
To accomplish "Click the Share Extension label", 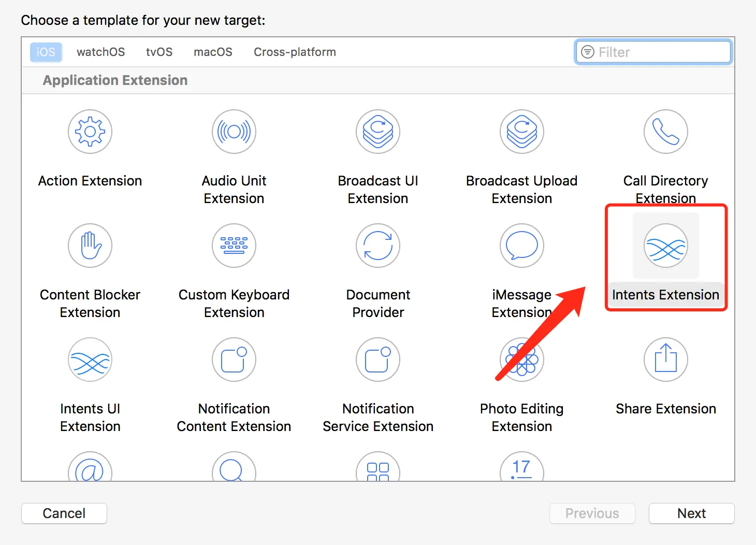I will [x=666, y=409].
